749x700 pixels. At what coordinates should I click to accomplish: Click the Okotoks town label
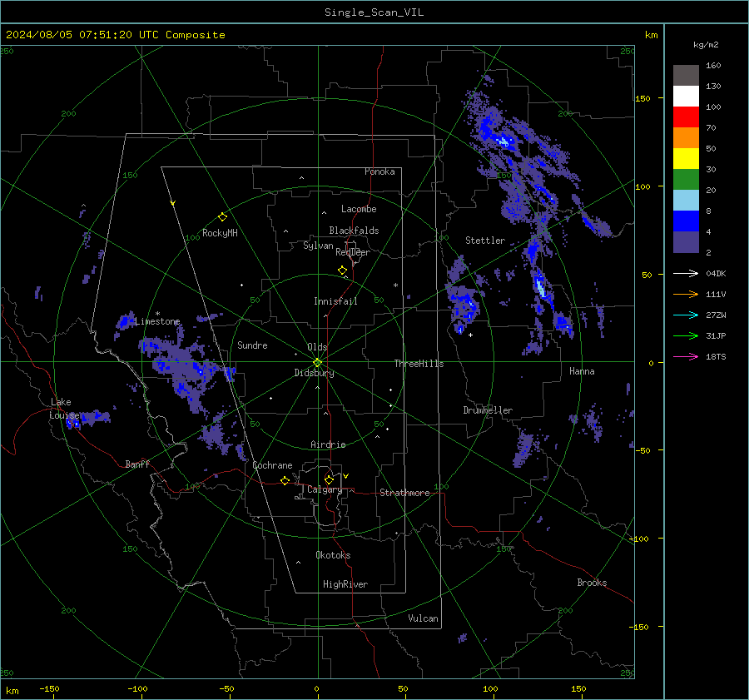333,555
